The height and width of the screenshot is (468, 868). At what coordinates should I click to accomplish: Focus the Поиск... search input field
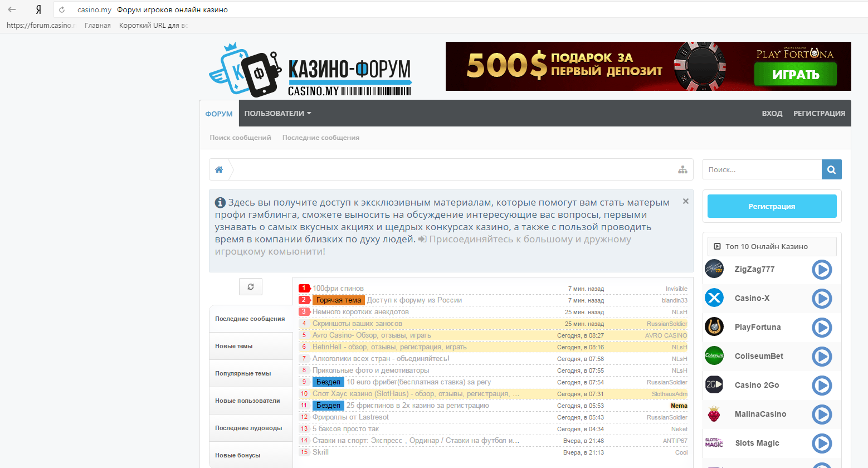point(762,169)
